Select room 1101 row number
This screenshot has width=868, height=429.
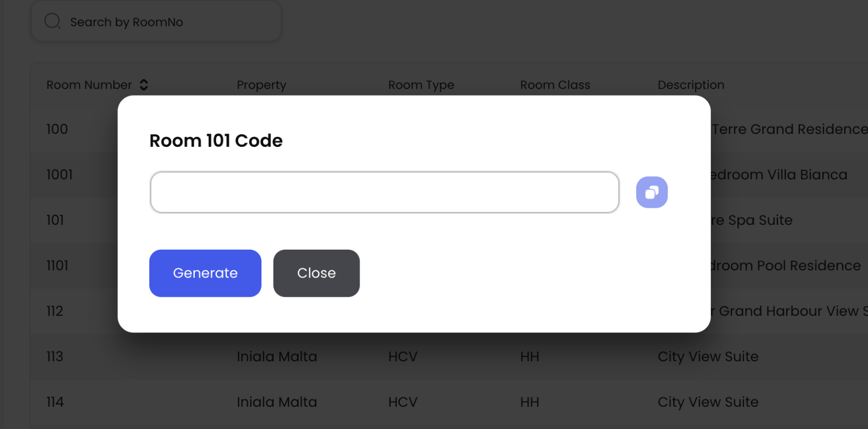57,266
